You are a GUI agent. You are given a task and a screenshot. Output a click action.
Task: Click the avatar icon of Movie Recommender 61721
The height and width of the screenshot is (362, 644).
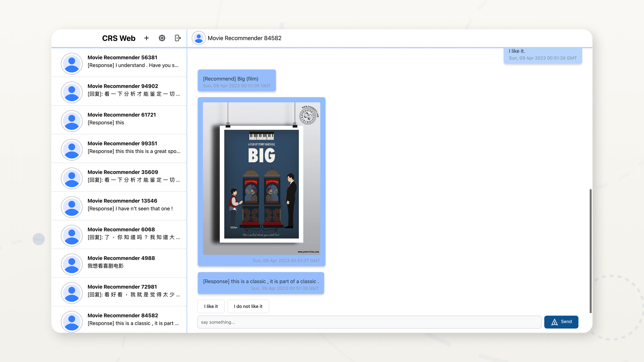pyautogui.click(x=72, y=121)
